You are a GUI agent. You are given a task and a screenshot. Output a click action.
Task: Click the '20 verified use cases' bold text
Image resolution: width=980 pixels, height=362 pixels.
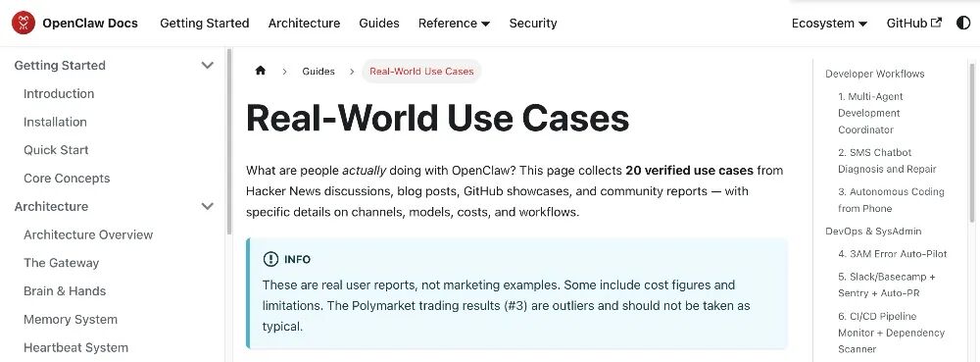[x=689, y=170]
